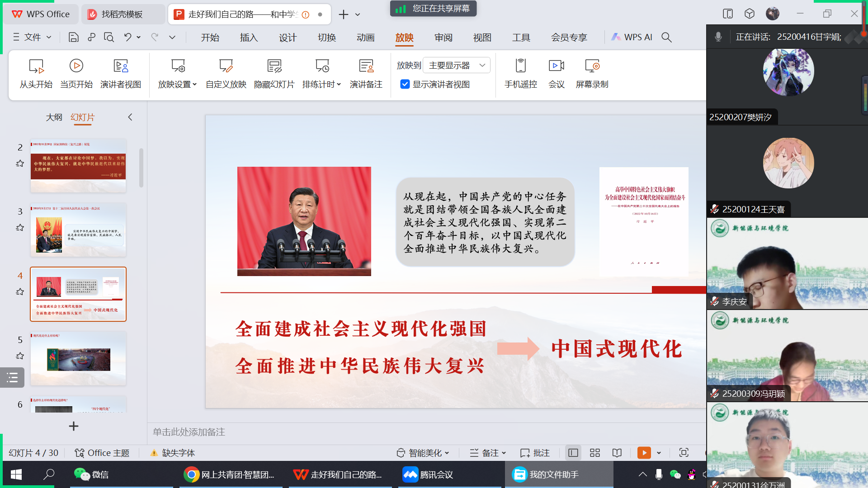Viewport: 868px width, 488px height.
Task: Expand the 放映设置 dropdown arrow
Action: pyautogui.click(x=195, y=84)
